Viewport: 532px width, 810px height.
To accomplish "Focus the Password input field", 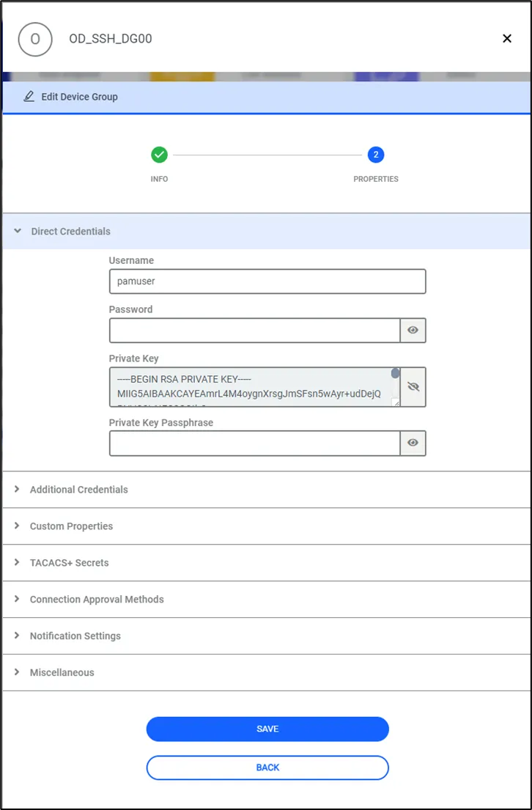I will point(254,330).
